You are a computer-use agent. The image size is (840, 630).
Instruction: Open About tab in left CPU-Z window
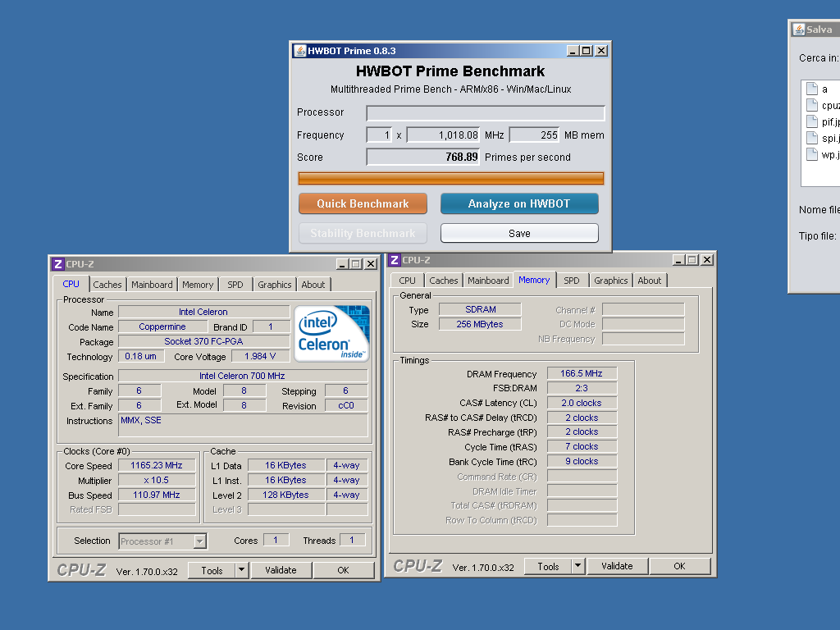(313, 285)
